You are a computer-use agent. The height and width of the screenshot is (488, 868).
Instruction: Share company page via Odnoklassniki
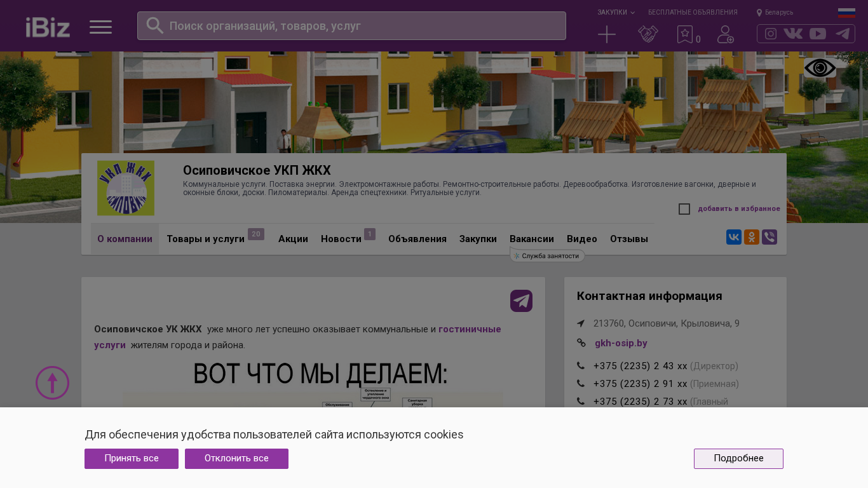[x=752, y=237]
